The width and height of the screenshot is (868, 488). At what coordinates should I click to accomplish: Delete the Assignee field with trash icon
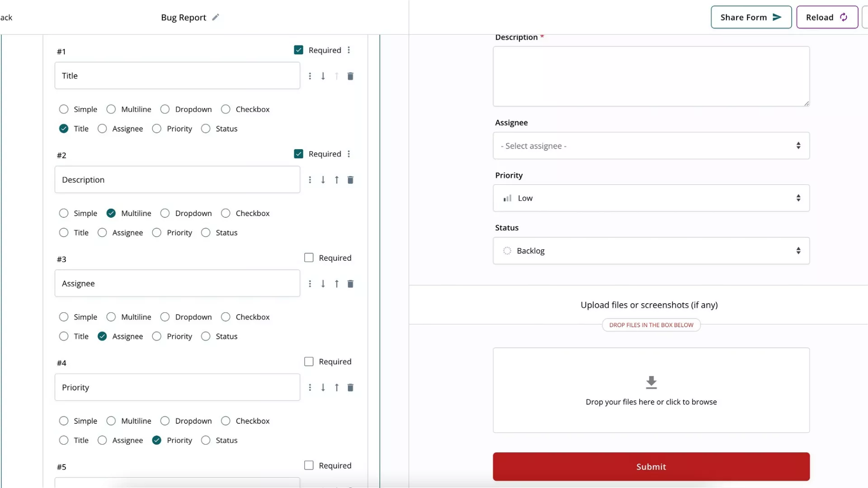(x=350, y=284)
